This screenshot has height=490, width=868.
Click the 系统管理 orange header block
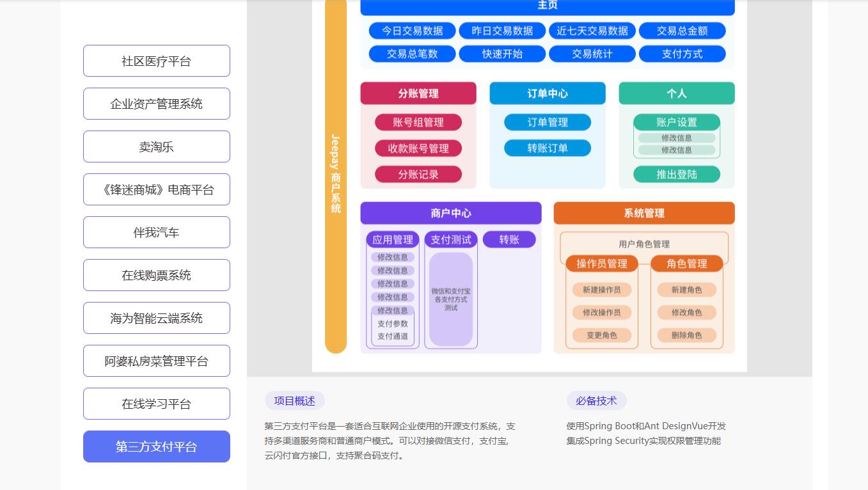click(x=643, y=213)
